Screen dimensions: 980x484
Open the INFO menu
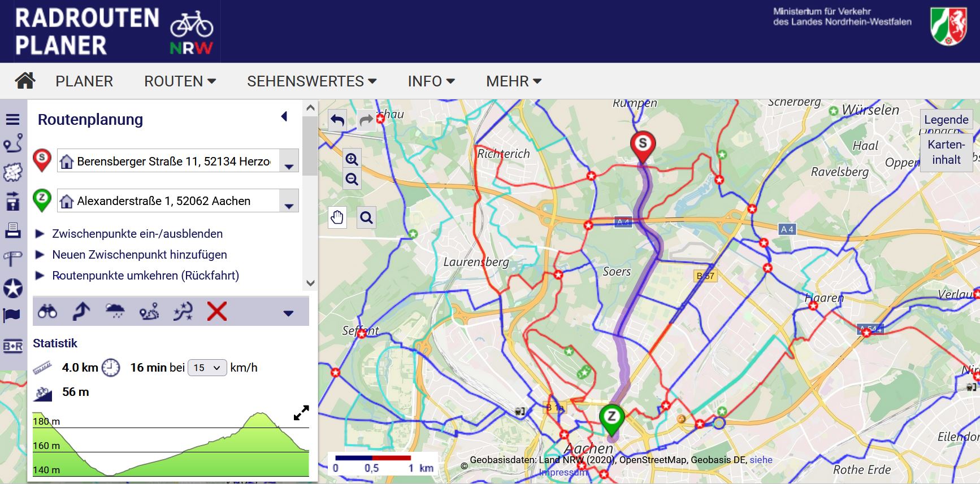click(x=431, y=81)
